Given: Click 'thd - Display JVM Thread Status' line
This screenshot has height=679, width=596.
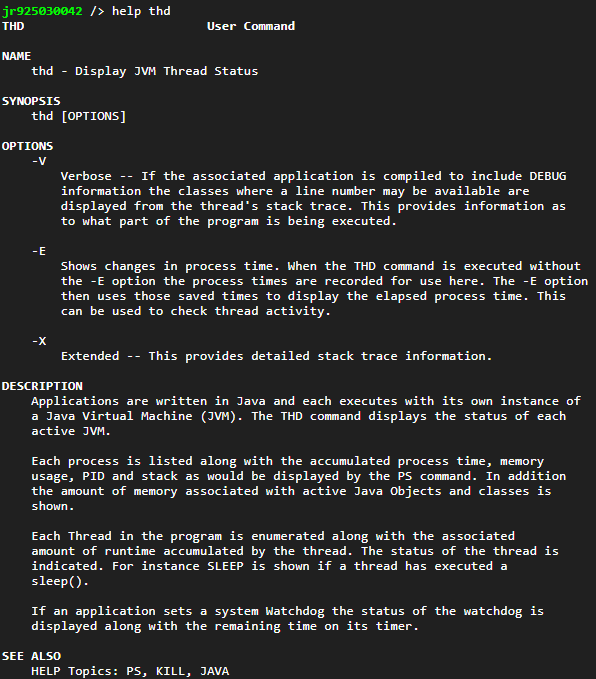Looking at the screenshot, I should click(145, 71).
